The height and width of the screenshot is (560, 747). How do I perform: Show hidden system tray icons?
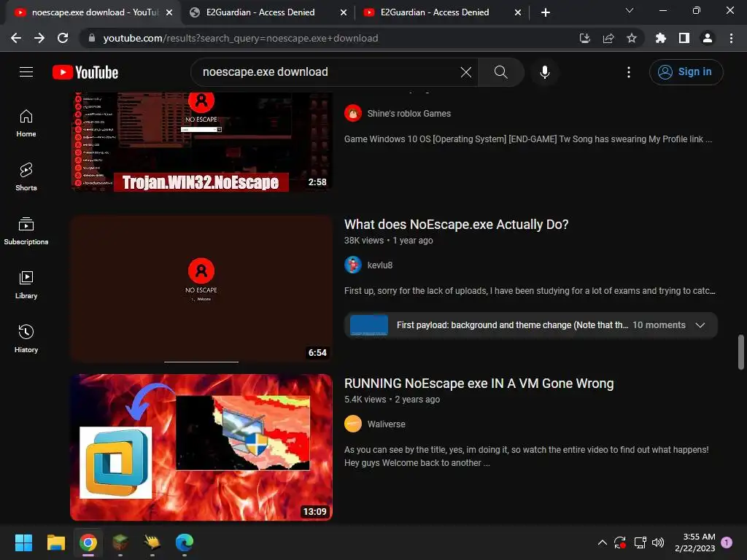coord(602,542)
